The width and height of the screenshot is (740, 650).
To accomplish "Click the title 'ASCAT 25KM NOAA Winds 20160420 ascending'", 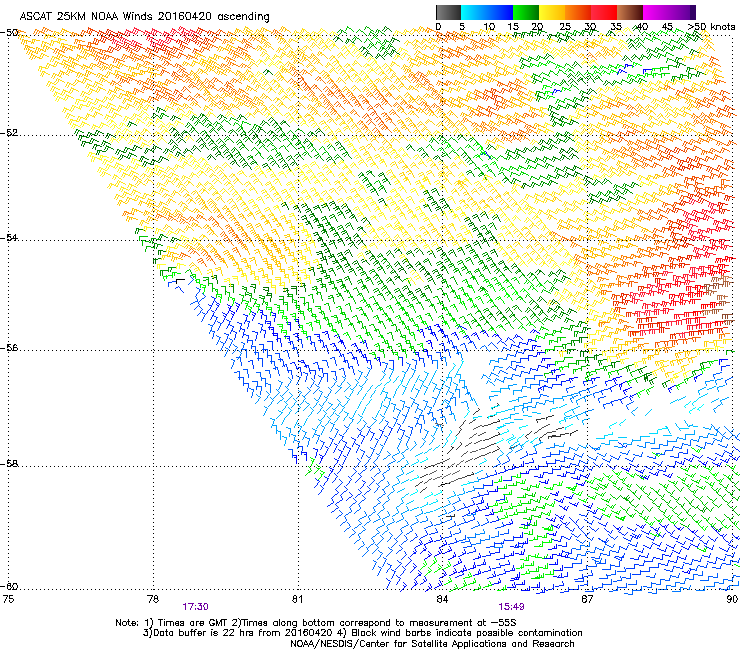I will pos(144,17).
